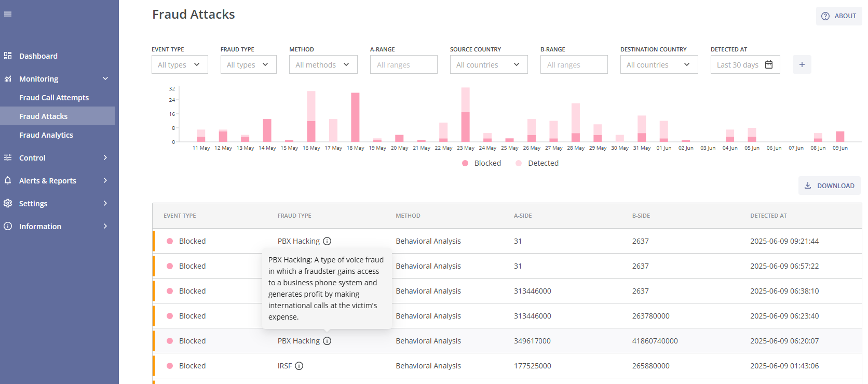868x384 pixels.
Task: Click the A-Range input field
Action: (403, 64)
